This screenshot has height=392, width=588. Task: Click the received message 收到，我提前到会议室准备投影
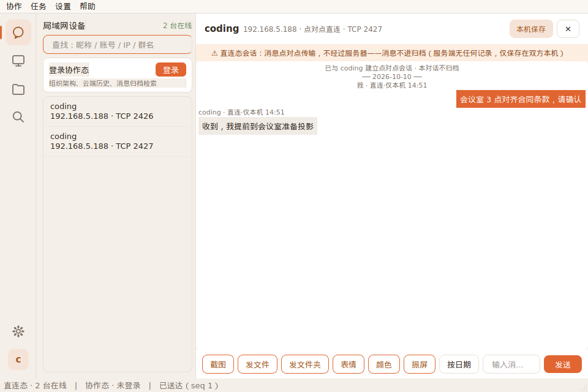[258, 126]
